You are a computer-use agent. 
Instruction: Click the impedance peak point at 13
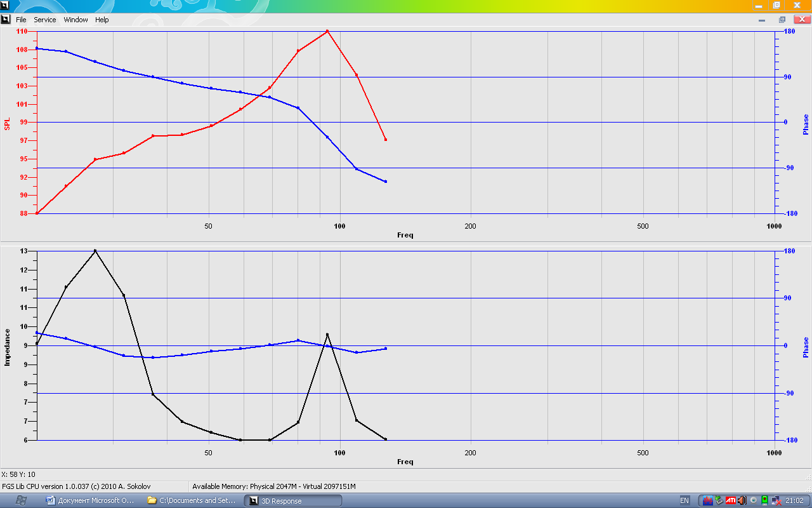coord(95,251)
